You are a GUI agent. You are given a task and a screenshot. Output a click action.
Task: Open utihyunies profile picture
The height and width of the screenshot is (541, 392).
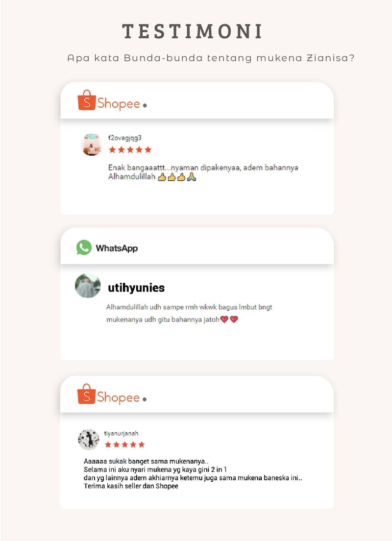[88, 285]
